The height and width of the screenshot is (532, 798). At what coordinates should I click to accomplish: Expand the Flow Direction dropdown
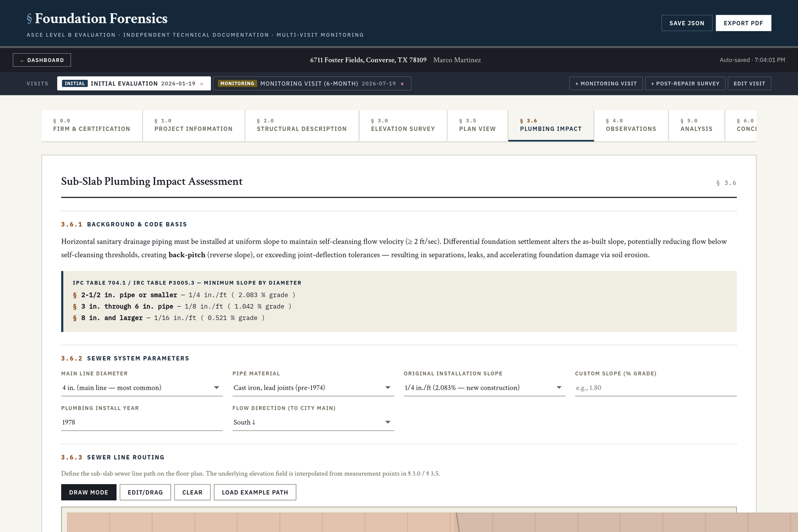313,422
